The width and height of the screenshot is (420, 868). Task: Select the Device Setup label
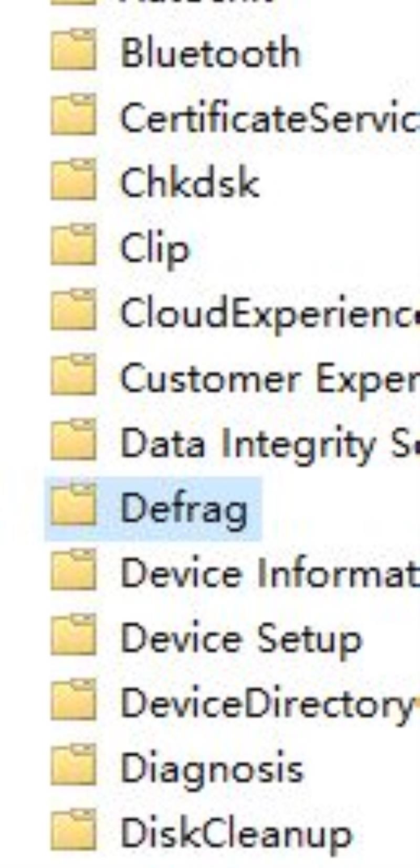pyautogui.click(x=241, y=639)
